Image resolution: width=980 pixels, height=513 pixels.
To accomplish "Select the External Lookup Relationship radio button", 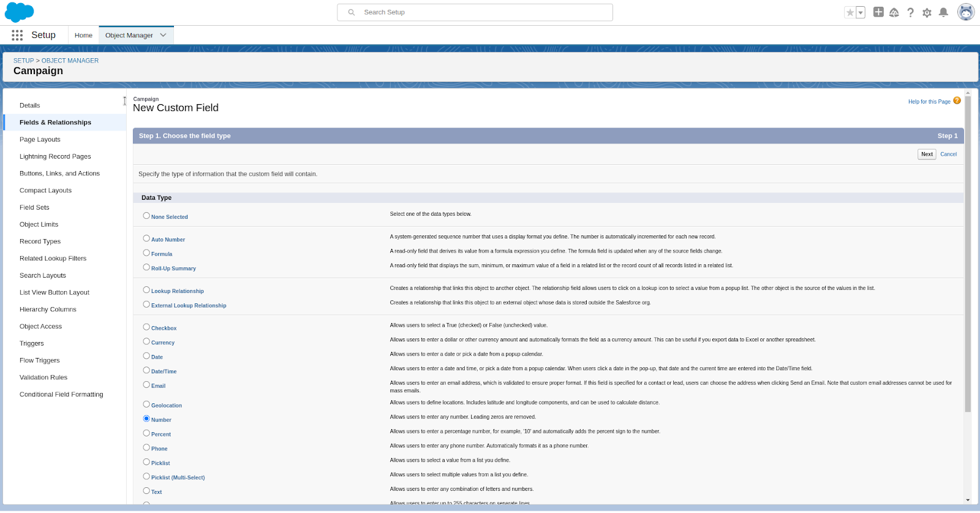I will coord(146,304).
